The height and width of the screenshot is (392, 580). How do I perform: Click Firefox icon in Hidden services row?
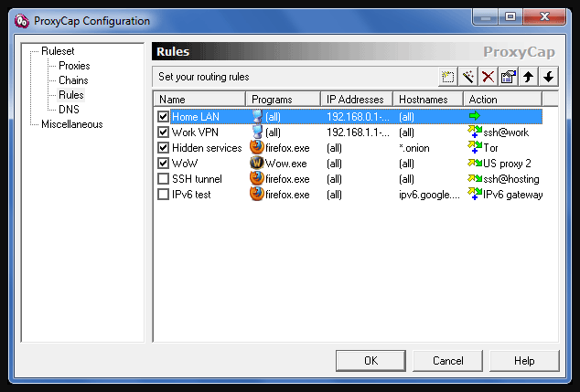click(257, 147)
